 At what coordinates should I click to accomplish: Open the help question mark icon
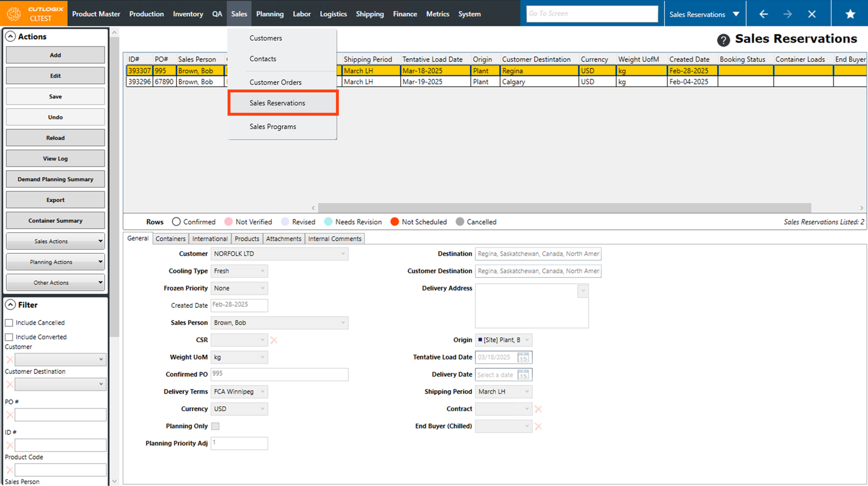coord(723,40)
